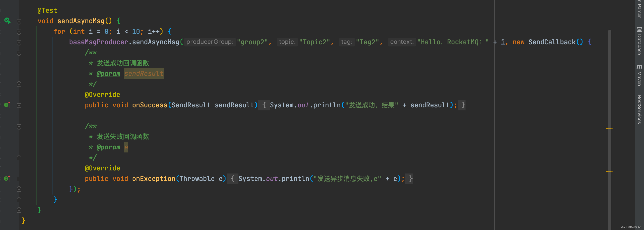
Task: Click the topic: parameter hint
Action: (x=287, y=42)
